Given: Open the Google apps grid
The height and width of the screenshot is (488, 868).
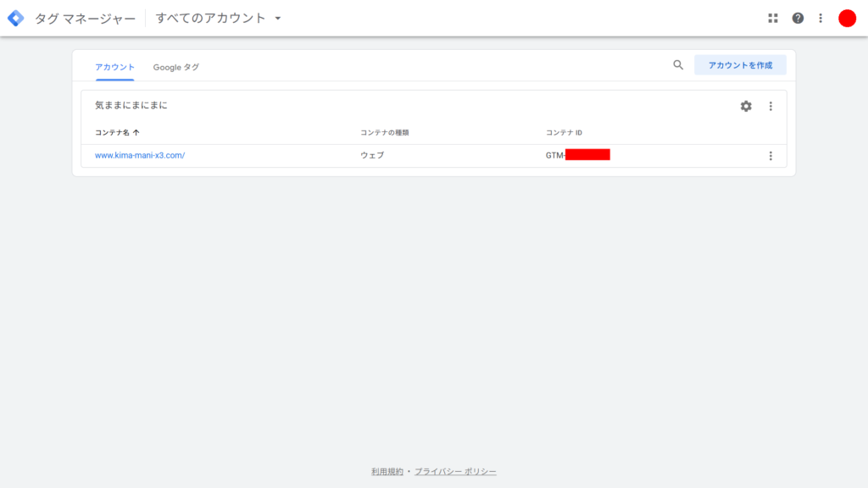Looking at the screenshot, I should 772,17.
